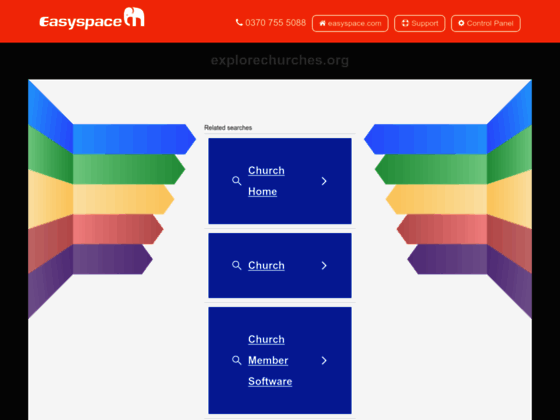The height and width of the screenshot is (420, 560).
Task: Open the Church Home search link
Action: coord(266,181)
